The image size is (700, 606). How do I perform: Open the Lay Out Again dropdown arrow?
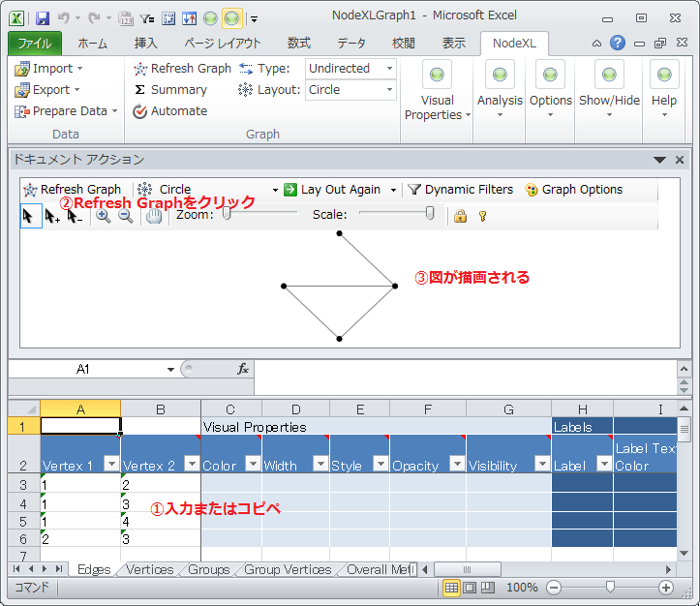coord(393,190)
